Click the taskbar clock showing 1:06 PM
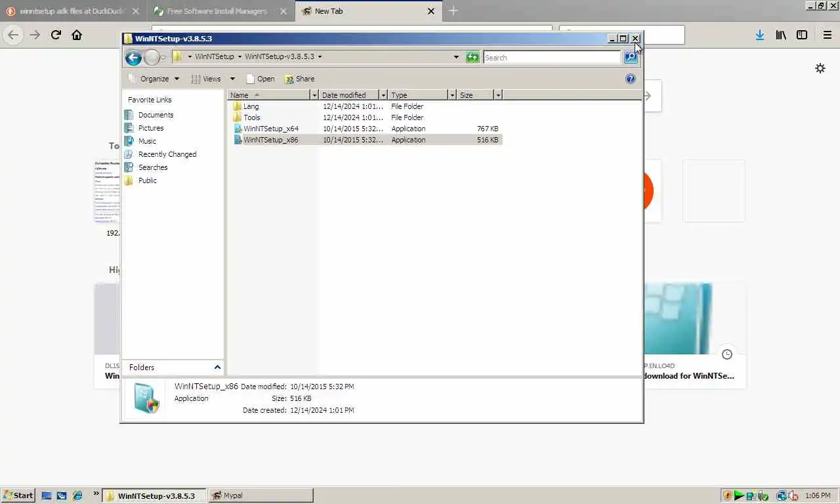Viewport: 840px width, 504px height. coord(818,495)
